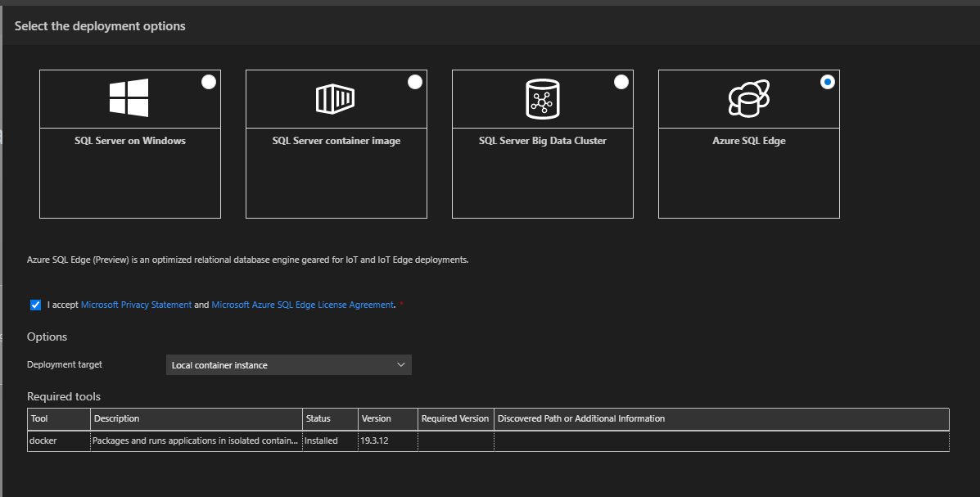Click the SQL Server container image icon

[336, 97]
